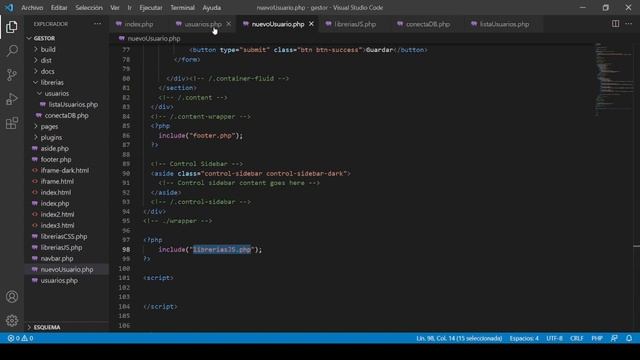Open the Selección menu
Image resolution: width=640 pixels, height=360 pixels.
[89, 8]
